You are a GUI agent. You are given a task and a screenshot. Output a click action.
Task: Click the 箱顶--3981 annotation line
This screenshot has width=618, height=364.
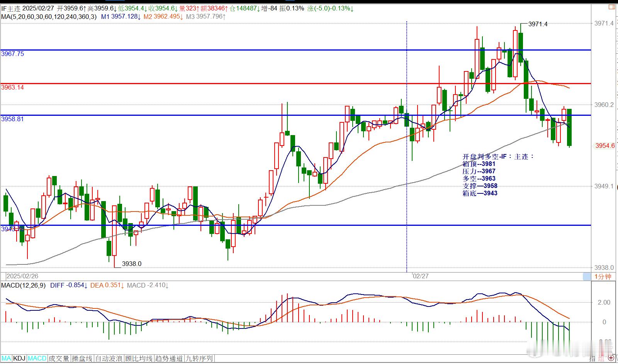tap(479, 164)
